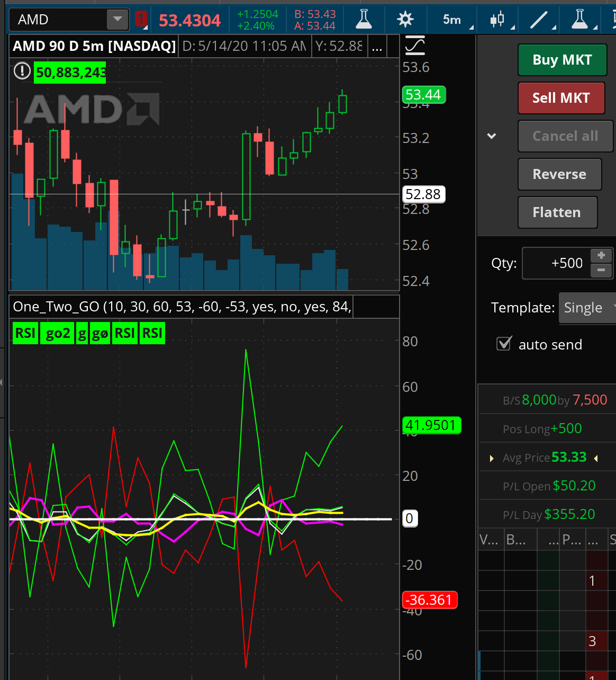This screenshot has height=680, width=616.
Task: Click the last price 53.4304 display
Action: pos(189,21)
